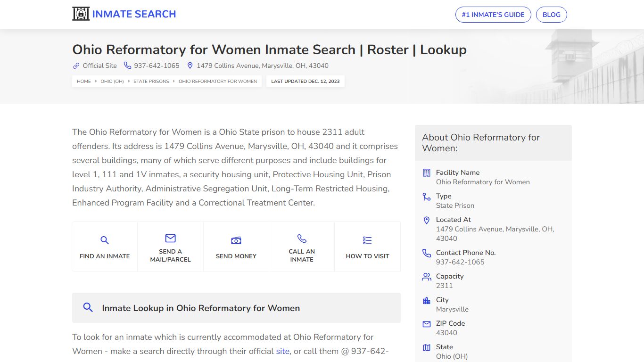Open FIND AN INMATE section link
Image resolution: width=644 pixels, height=362 pixels.
pyautogui.click(x=105, y=256)
